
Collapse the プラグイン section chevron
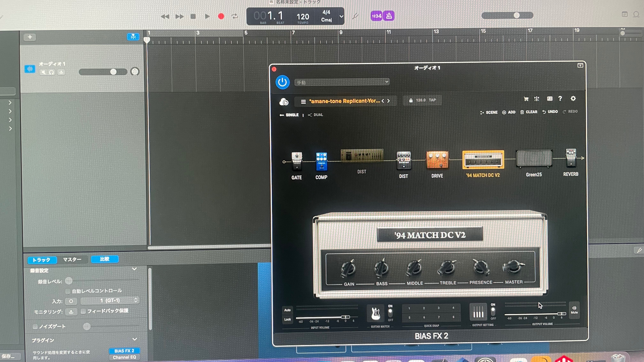pyautogui.click(x=134, y=339)
